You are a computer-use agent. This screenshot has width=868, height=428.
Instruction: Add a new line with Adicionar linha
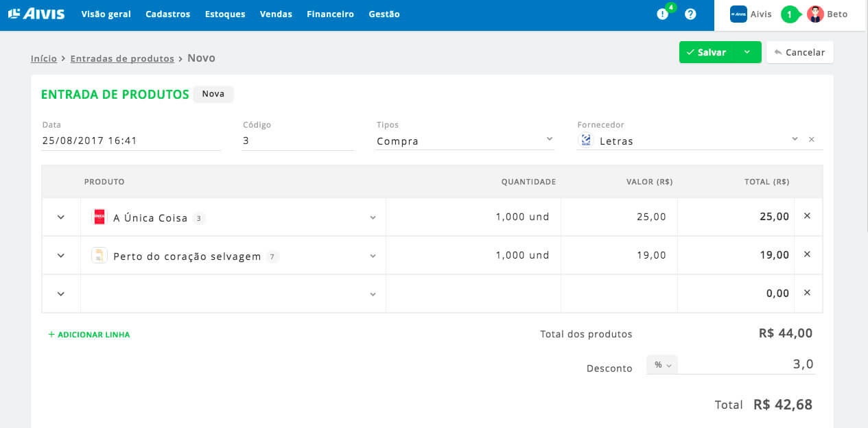point(89,335)
